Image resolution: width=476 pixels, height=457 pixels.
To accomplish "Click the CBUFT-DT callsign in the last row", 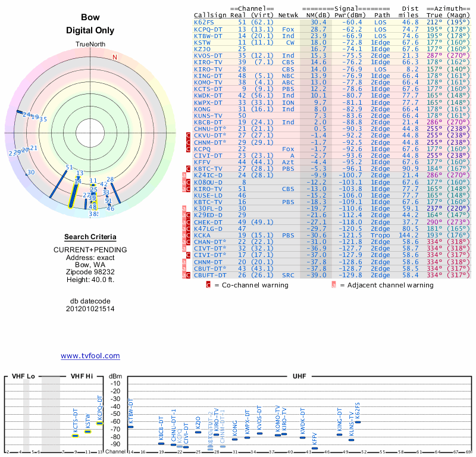I will tap(210, 275).
